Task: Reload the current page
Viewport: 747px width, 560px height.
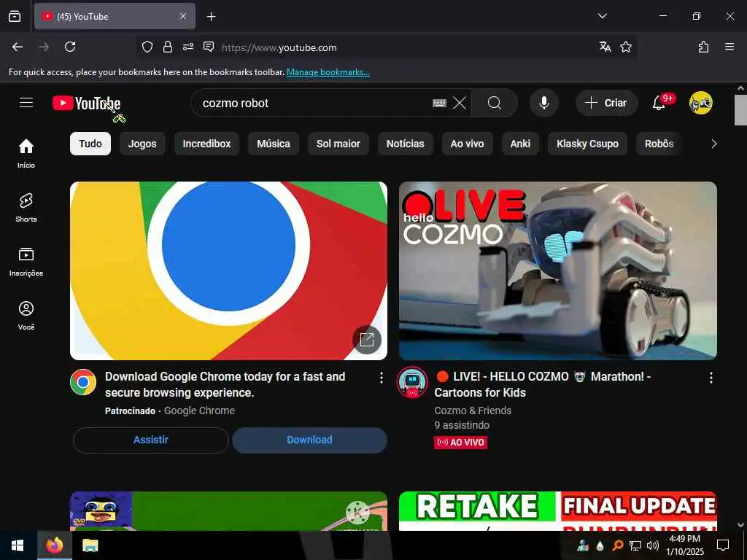Action: [x=70, y=47]
